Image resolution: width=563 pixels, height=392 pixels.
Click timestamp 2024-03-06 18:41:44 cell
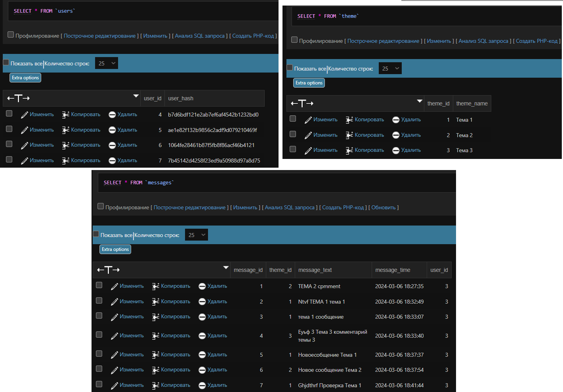[399, 385]
